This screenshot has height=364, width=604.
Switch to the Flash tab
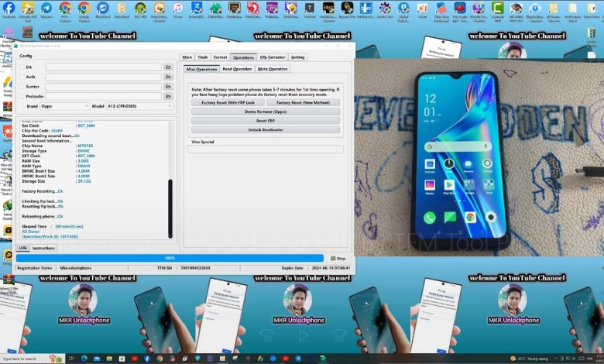coord(203,57)
